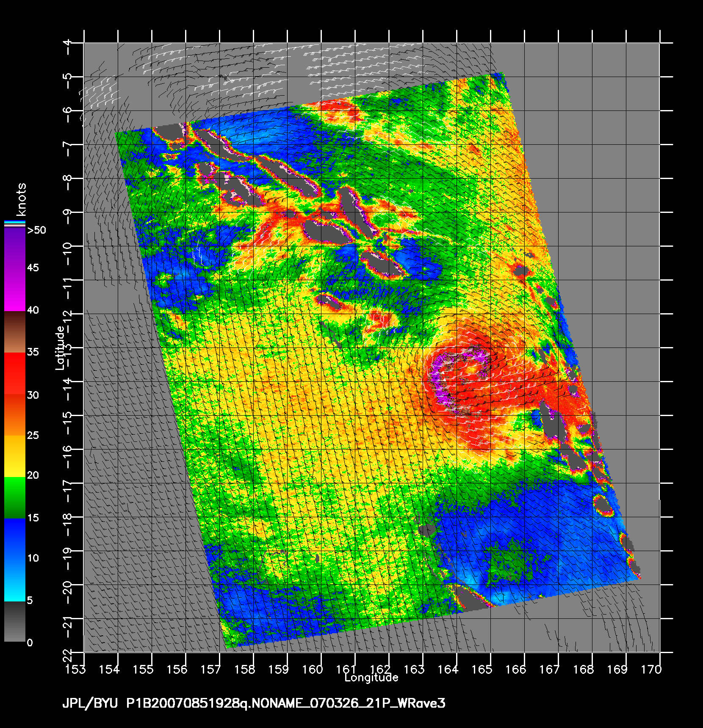Click the '158' longitude tick label
The height and width of the screenshot is (728, 703).
pos(245,669)
